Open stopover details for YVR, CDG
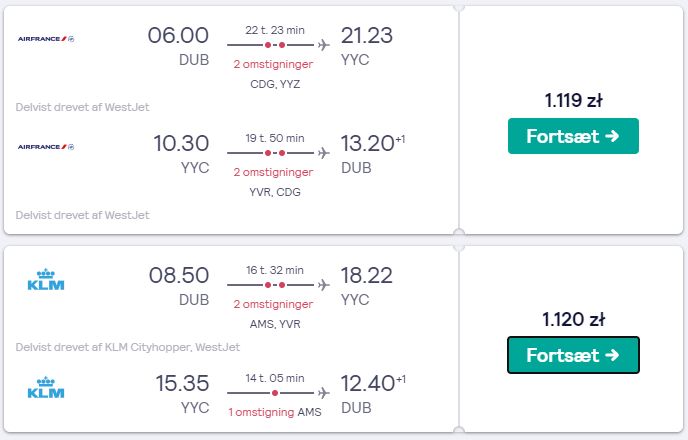 tap(275, 192)
